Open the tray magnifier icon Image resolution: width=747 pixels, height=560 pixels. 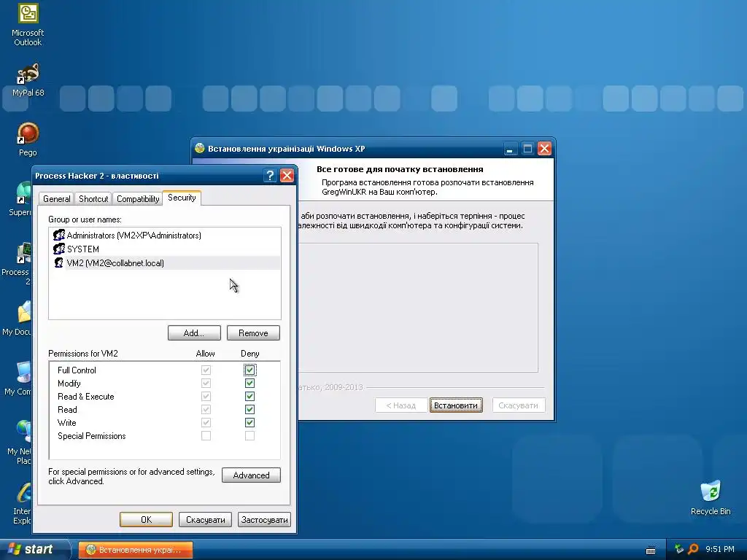pos(693,549)
